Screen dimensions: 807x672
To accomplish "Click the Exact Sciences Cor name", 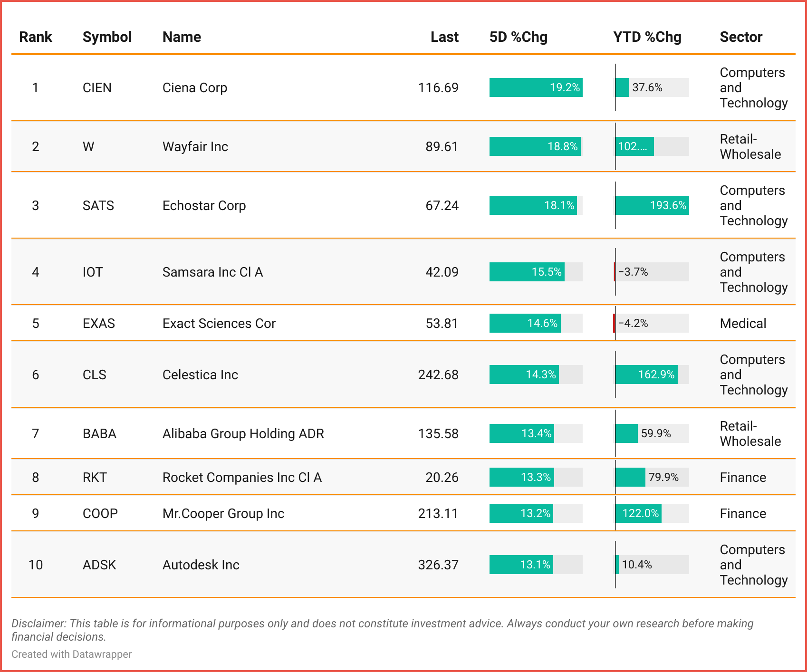I will point(219,323).
